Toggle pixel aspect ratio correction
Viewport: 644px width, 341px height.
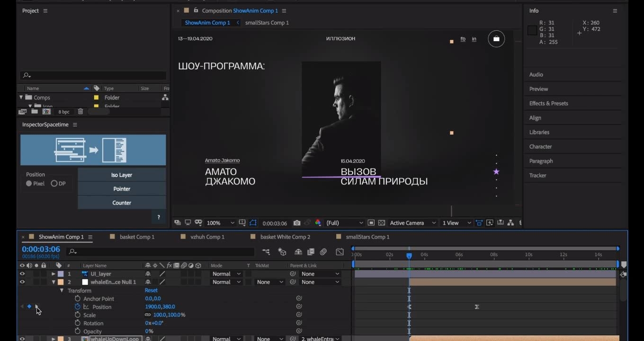(479, 223)
